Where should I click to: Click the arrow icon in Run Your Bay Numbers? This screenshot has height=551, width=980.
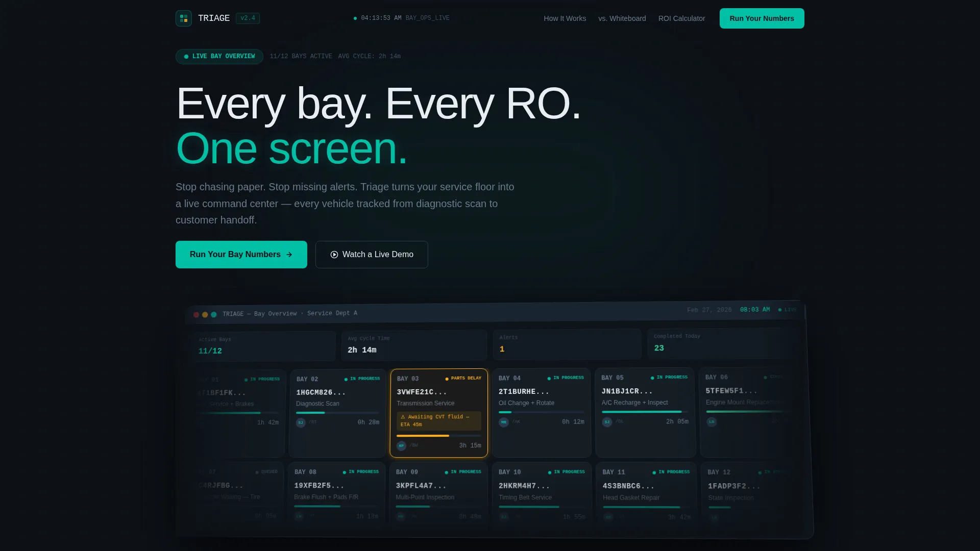coord(289,255)
